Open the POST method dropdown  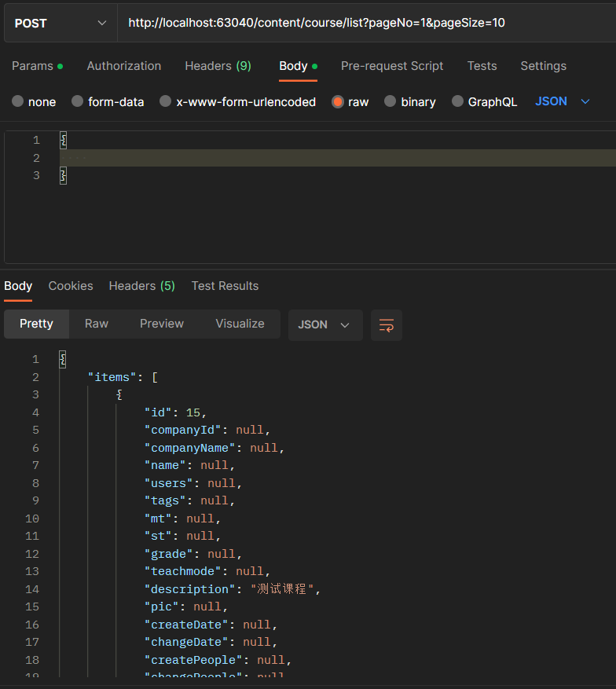pos(60,23)
